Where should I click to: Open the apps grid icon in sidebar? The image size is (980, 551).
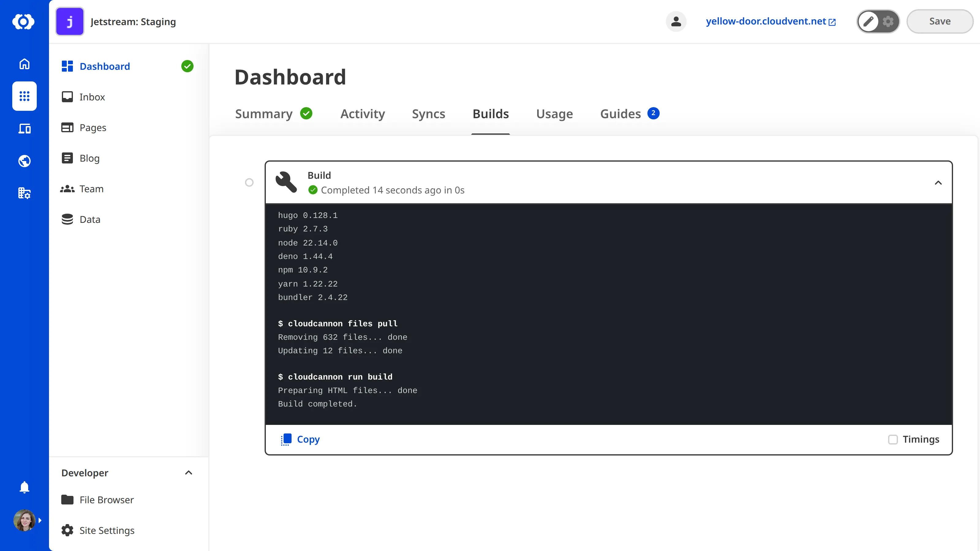[x=24, y=96]
